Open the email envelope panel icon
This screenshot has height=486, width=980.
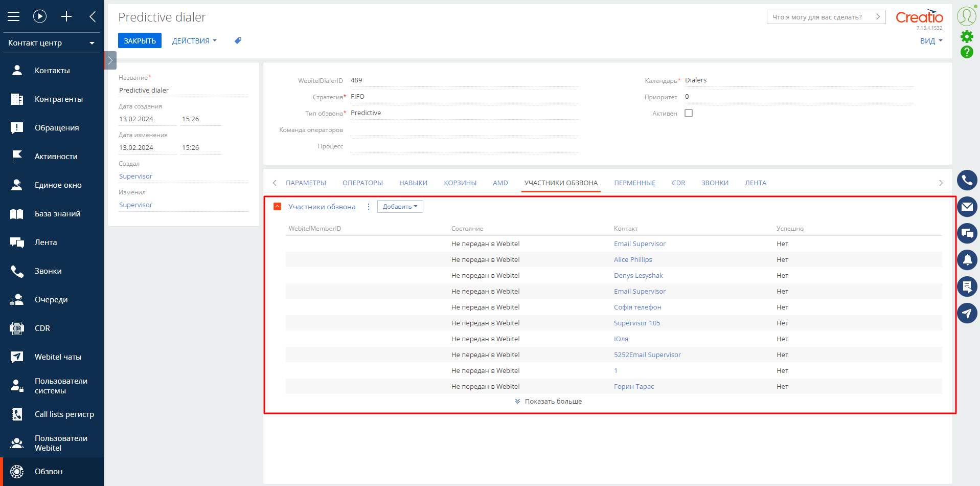click(x=967, y=207)
